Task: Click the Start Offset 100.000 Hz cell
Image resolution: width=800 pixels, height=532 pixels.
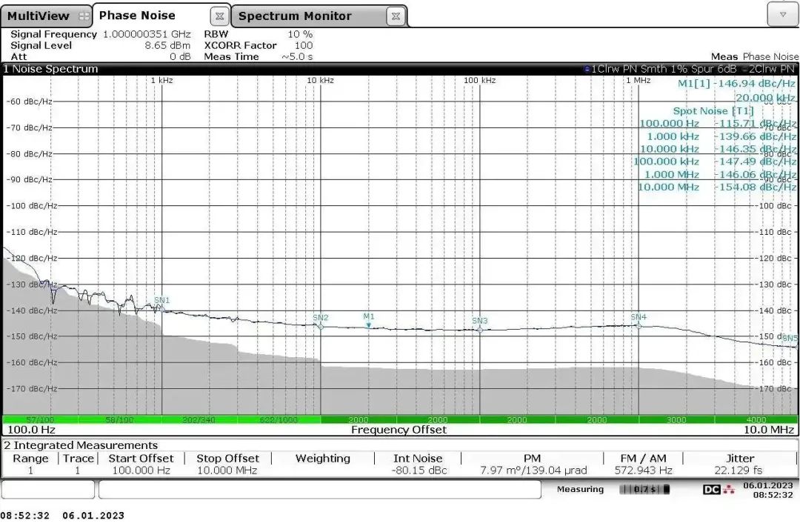Action: (x=141, y=471)
